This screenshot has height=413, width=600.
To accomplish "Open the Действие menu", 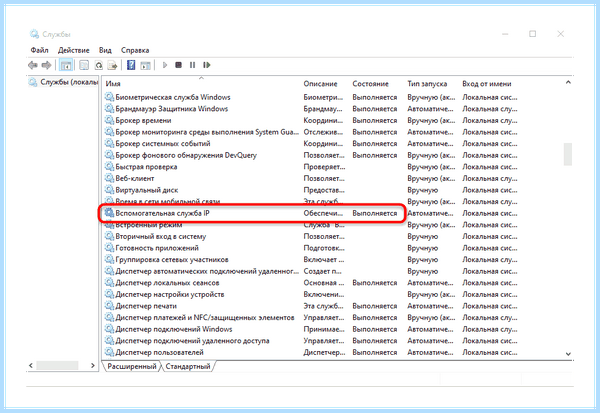I will click(x=73, y=50).
